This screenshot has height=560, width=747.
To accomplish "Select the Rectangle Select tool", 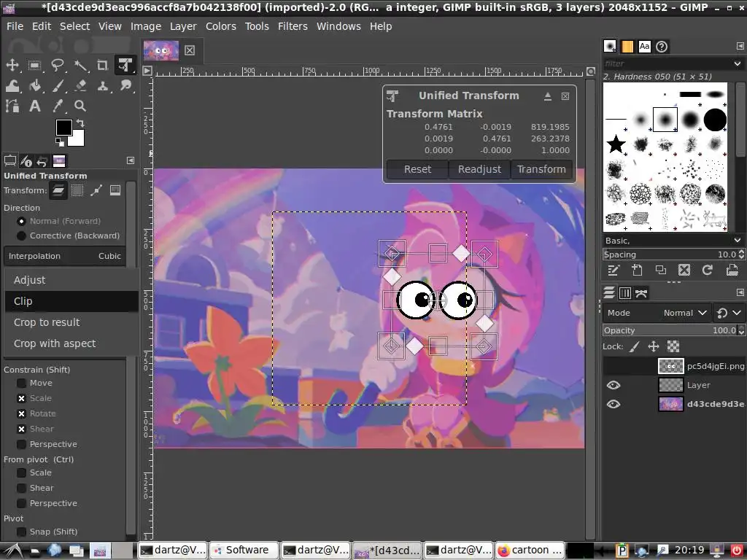I will coord(34,65).
